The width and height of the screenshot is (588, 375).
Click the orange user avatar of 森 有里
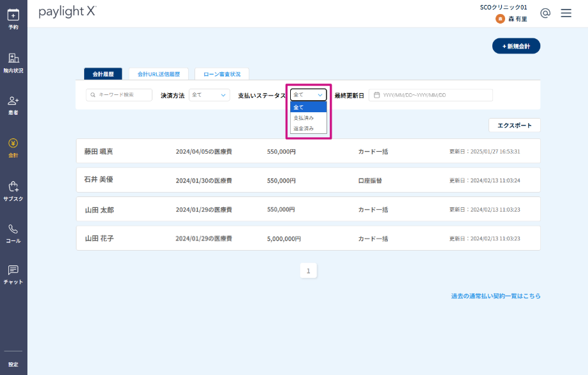500,18
